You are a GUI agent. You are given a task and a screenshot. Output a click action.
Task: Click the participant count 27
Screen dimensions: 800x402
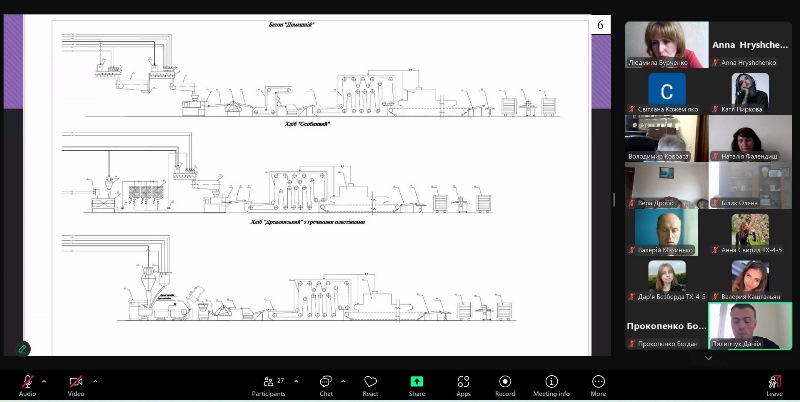pos(281,381)
